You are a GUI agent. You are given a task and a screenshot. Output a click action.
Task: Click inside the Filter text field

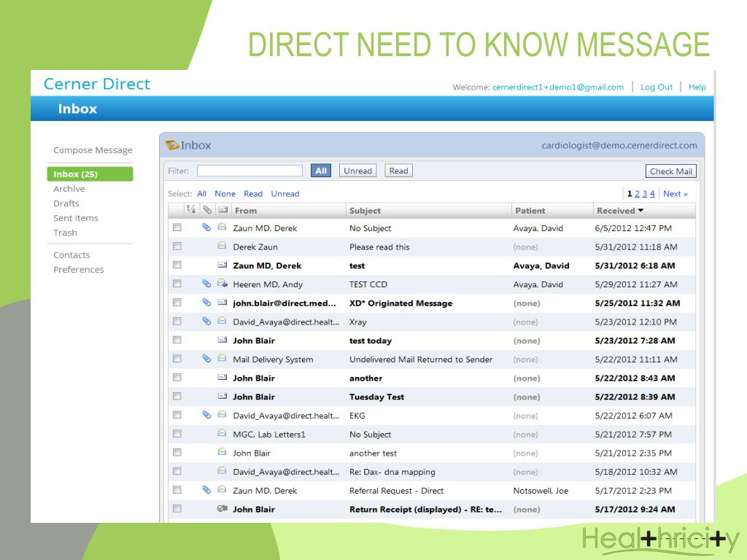tap(249, 171)
